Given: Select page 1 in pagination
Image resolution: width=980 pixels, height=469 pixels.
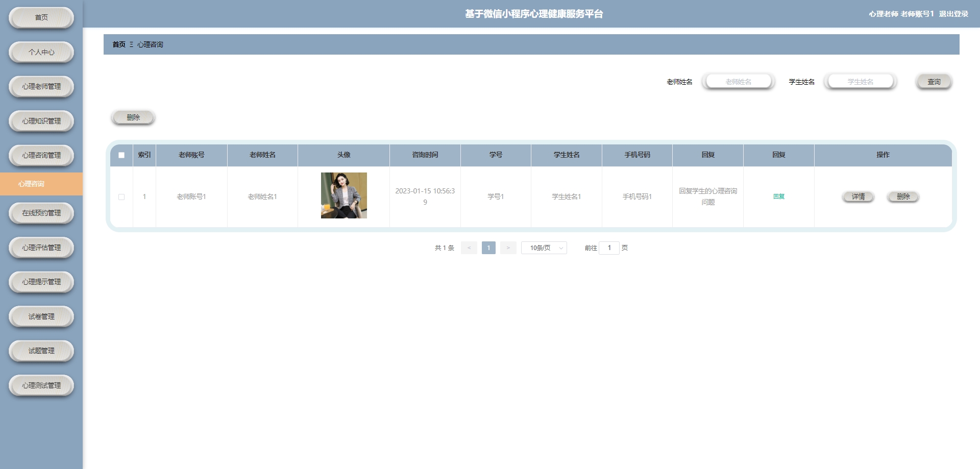Looking at the screenshot, I should (x=488, y=248).
